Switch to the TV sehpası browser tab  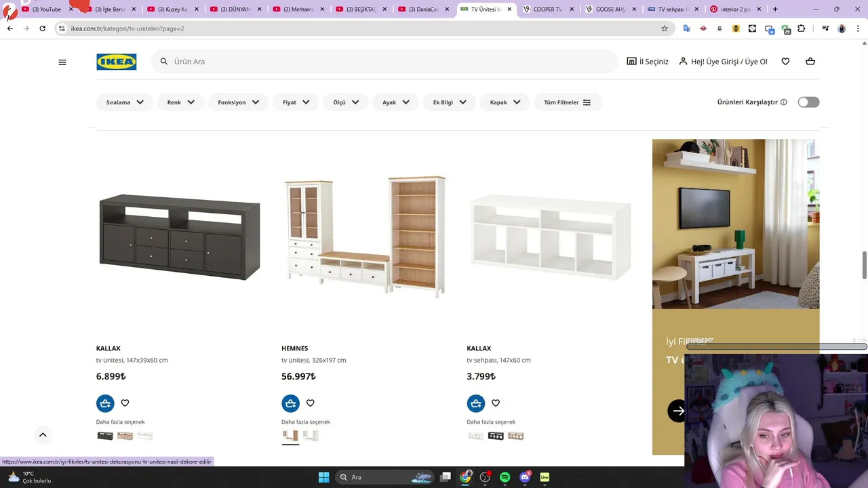673,9
